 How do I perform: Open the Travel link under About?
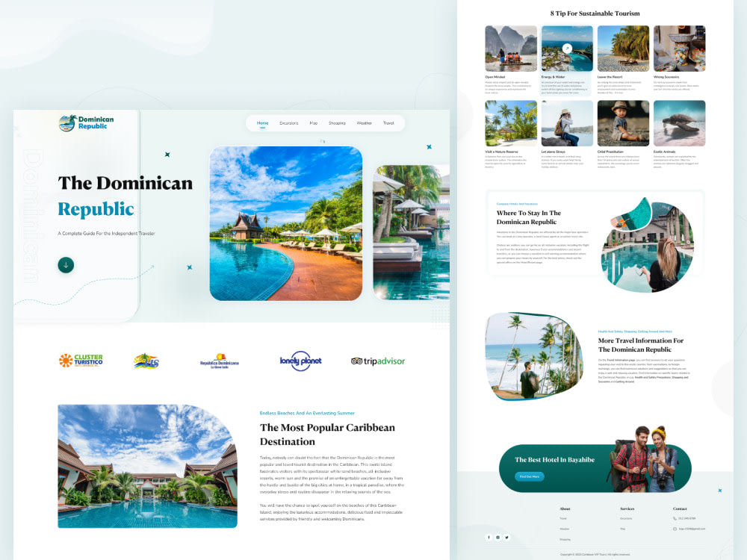(x=563, y=518)
